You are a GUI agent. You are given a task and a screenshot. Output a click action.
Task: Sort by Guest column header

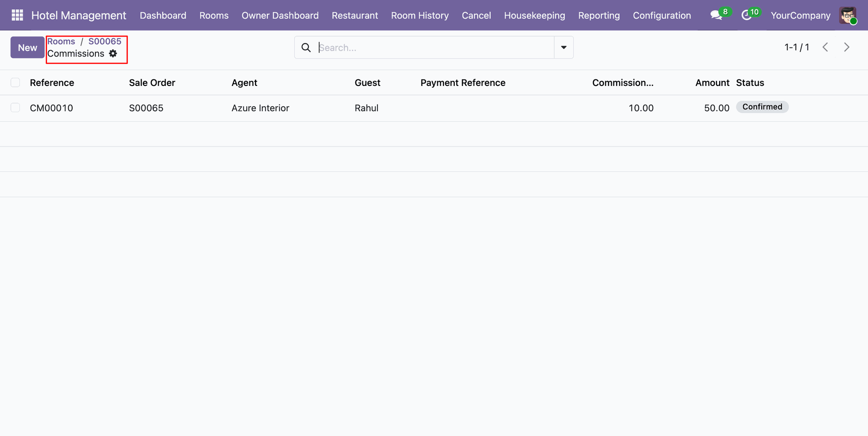tap(368, 83)
